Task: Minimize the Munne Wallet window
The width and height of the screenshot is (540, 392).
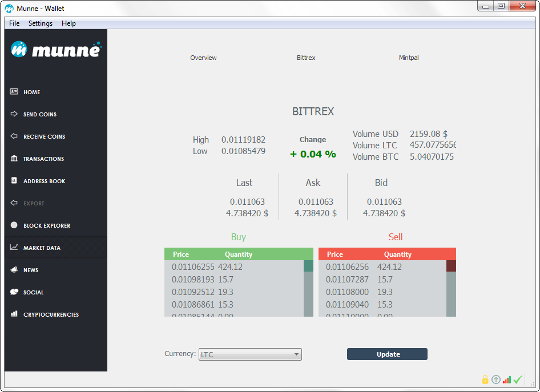Action: tap(486, 6)
